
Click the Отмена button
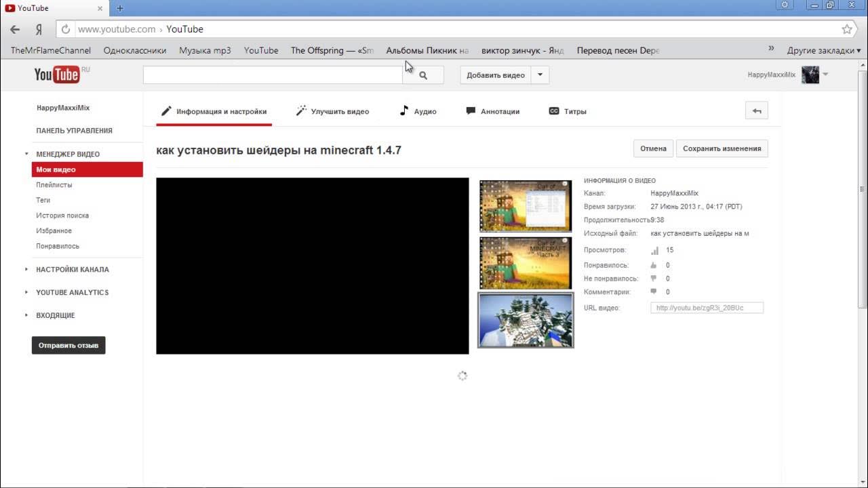point(654,148)
